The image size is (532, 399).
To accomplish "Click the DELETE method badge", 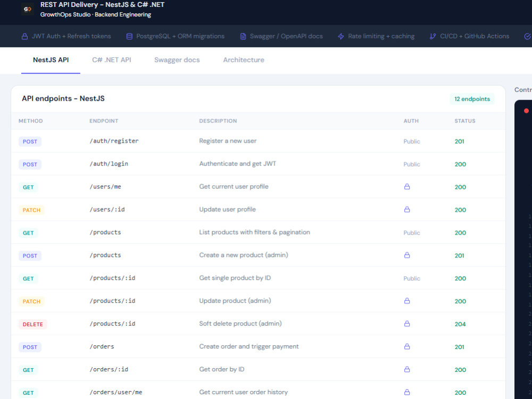I will pyautogui.click(x=33, y=324).
